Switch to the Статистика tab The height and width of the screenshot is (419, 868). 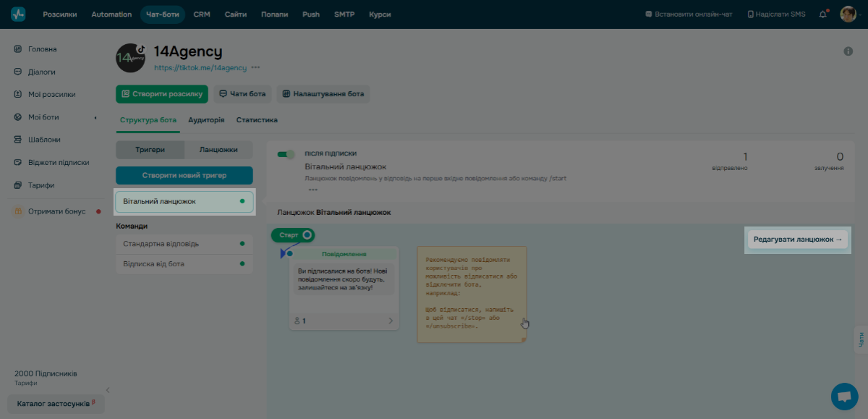257,120
